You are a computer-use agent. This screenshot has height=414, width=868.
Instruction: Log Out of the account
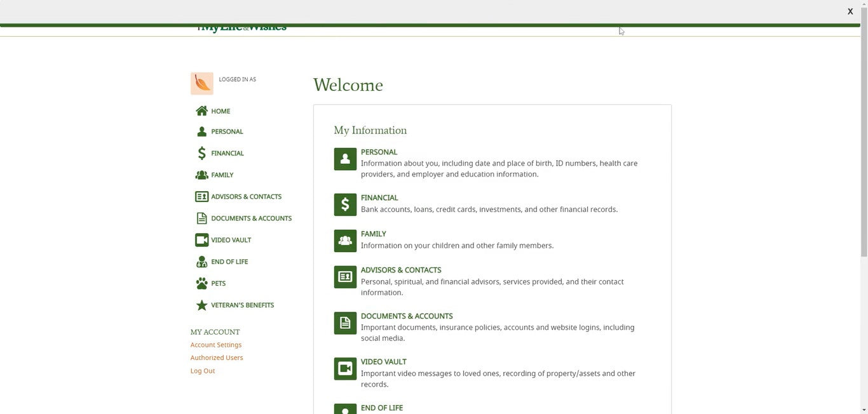(x=203, y=371)
